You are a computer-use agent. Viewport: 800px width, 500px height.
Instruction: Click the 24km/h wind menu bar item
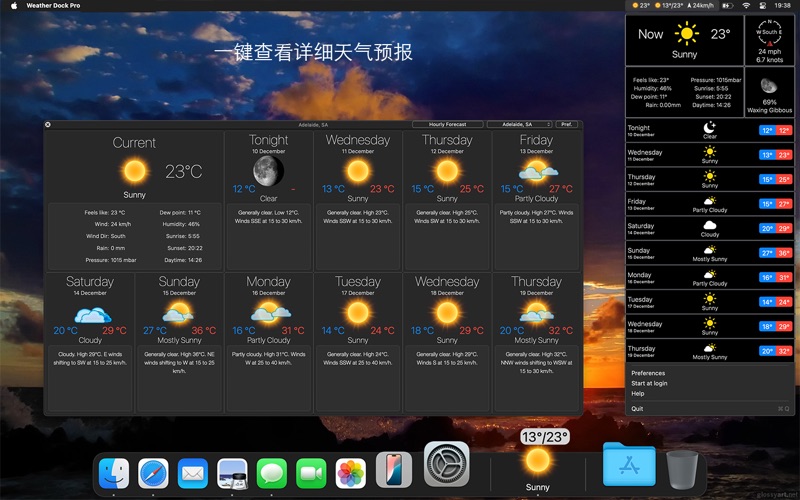(714, 6)
